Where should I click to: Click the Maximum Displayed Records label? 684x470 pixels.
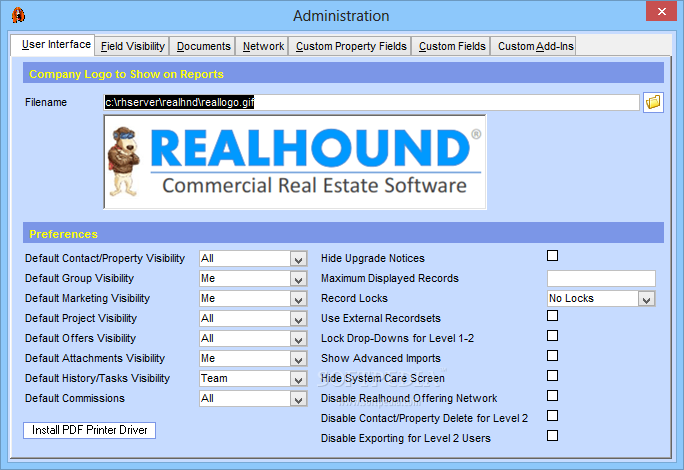point(390,278)
